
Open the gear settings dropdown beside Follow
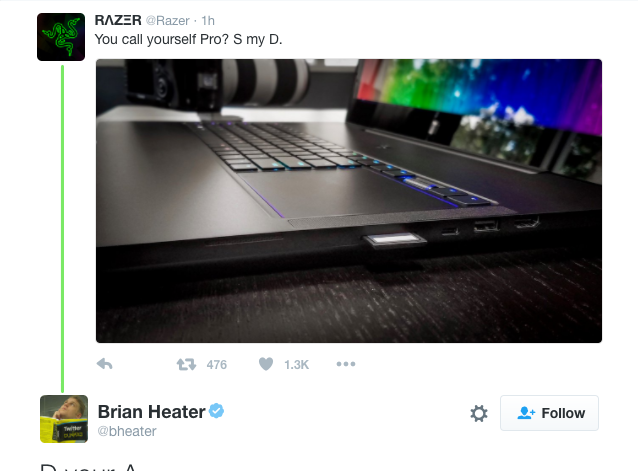(x=479, y=413)
